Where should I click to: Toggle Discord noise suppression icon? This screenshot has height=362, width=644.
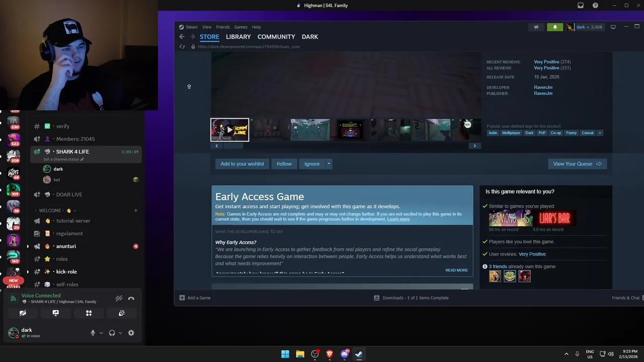[119, 298]
